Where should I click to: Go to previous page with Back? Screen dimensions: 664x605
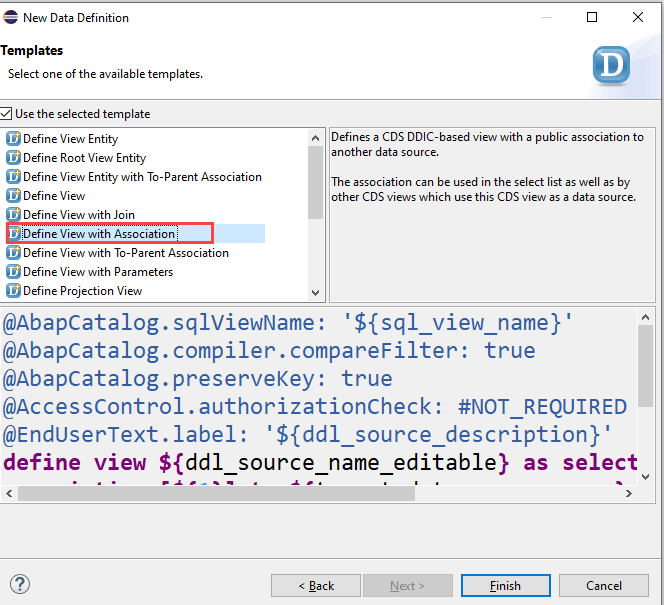click(316, 585)
